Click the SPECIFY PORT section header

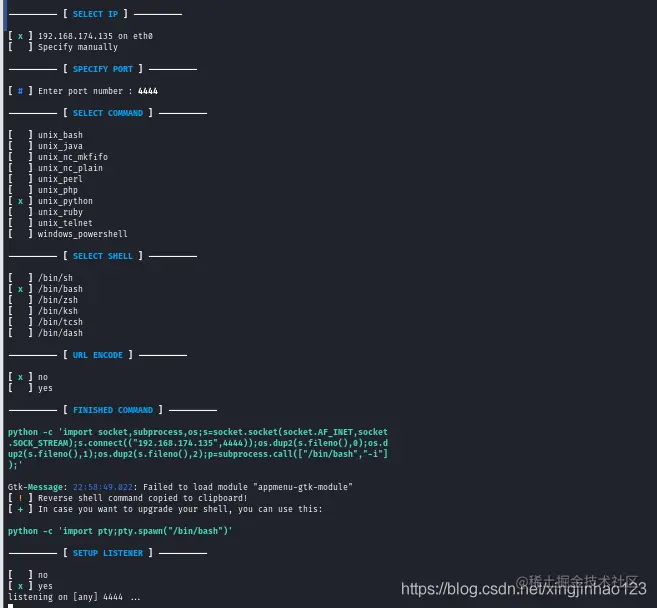(x=103, y=69)
